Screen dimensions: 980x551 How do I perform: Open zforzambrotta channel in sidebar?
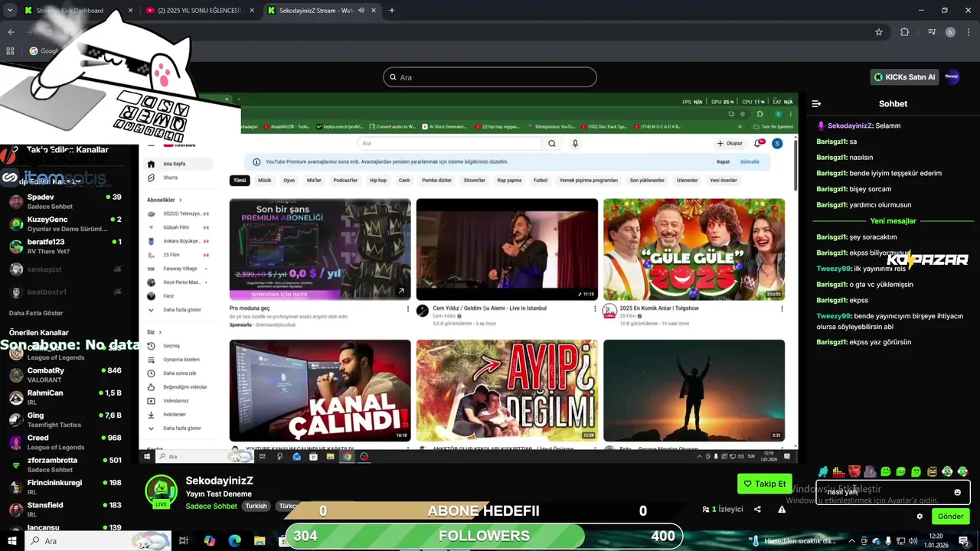tap(64, 465)
